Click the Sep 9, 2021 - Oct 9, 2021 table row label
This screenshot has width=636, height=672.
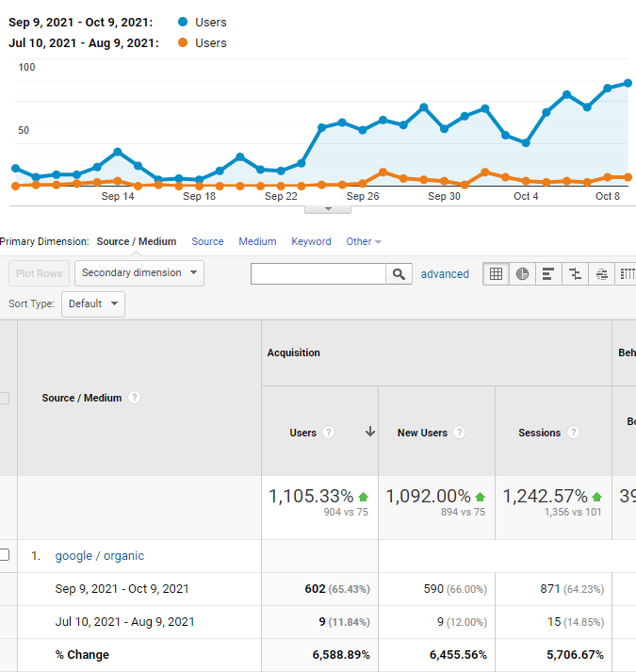click(x=122, y=589)
